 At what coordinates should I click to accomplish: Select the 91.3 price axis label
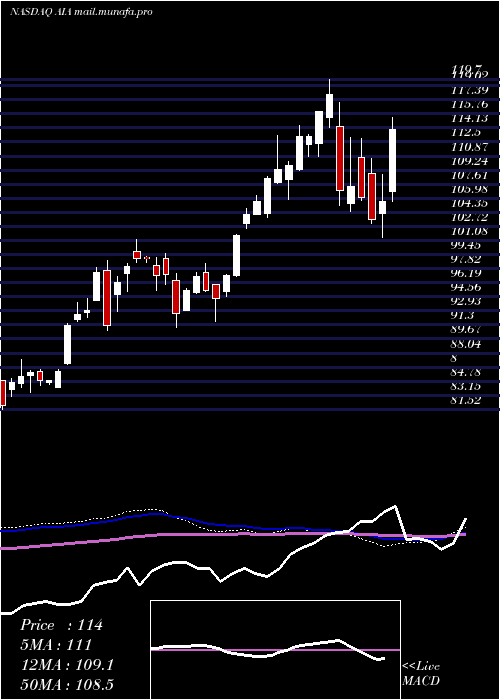(x=464, y=316)
